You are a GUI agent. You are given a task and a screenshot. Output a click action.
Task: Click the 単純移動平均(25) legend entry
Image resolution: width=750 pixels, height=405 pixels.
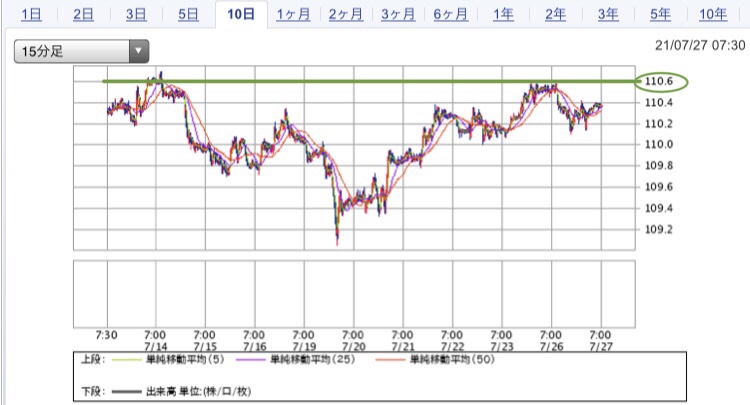tap(313, 360)
